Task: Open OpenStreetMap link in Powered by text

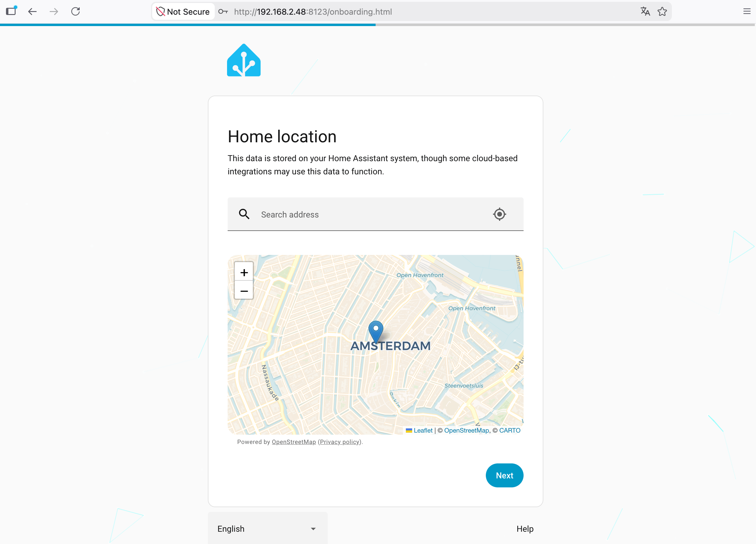Action: (x=294, y=442)
